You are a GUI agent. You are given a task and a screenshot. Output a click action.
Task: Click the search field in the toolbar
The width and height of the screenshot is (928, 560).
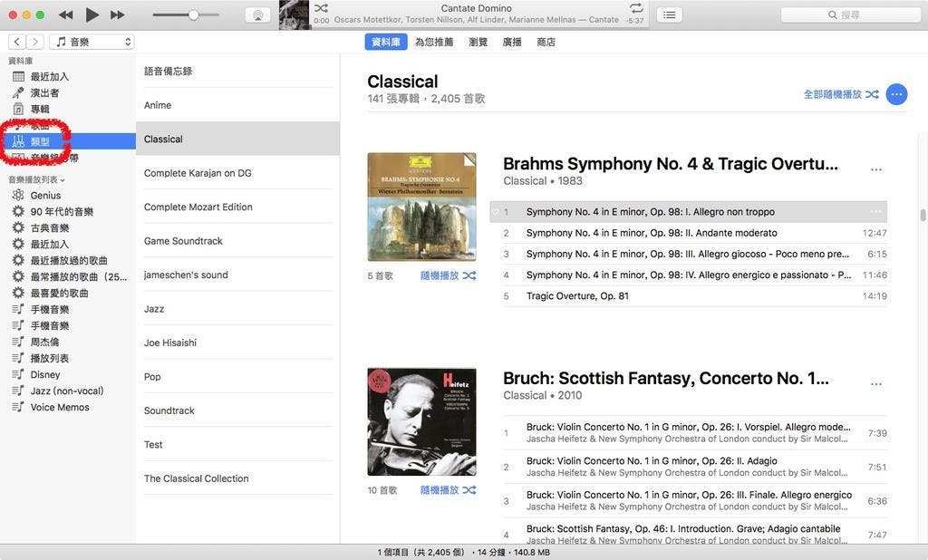[850, 14]
